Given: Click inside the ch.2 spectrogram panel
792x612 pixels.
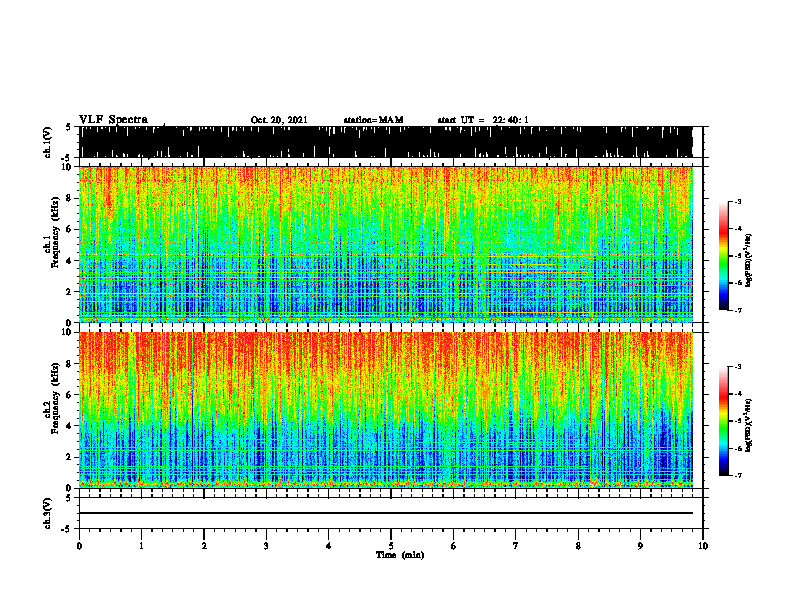Looking at the screenshot, I should tap(385, 410).
